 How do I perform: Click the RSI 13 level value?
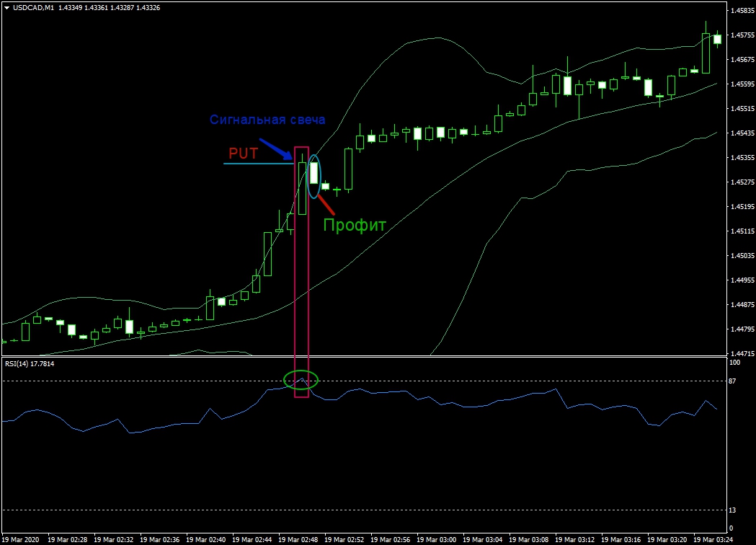click(733, 510)
